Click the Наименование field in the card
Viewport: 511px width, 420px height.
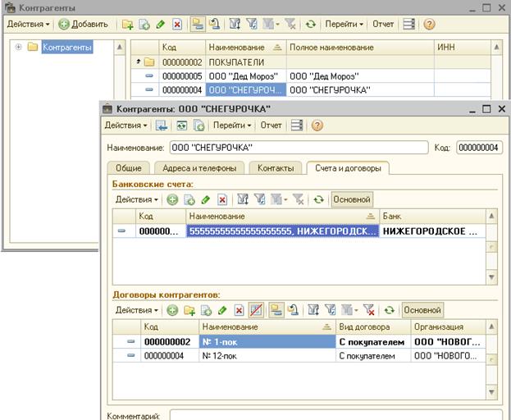[298, 148]
